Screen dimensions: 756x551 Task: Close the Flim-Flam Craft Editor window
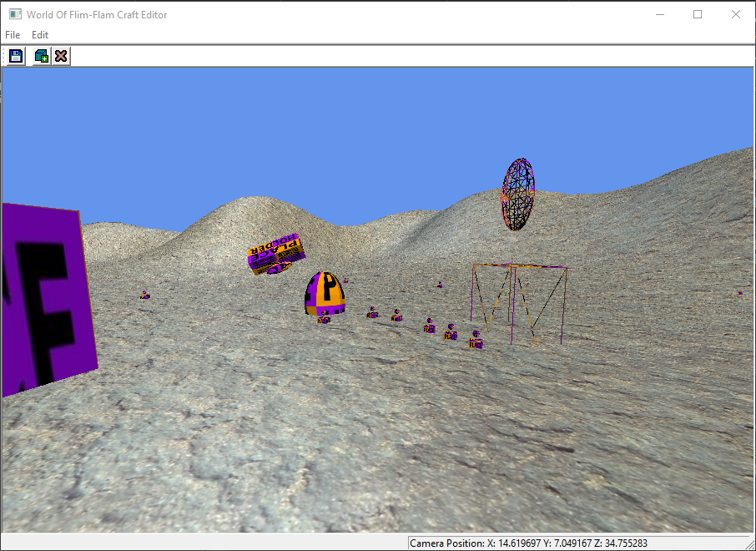735,14
